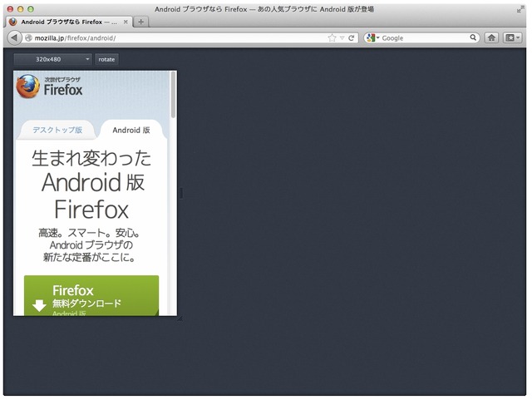Open the URL history dropdown arrow
Viewport: 532px width, 400px height.
pos(342,38)
